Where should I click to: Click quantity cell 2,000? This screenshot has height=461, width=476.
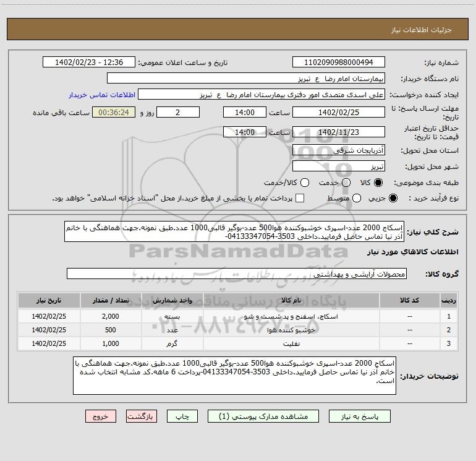pos(111,316)
